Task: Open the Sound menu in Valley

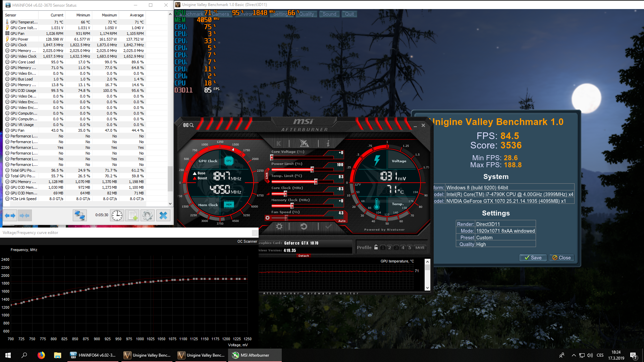Action: point(329,14)
